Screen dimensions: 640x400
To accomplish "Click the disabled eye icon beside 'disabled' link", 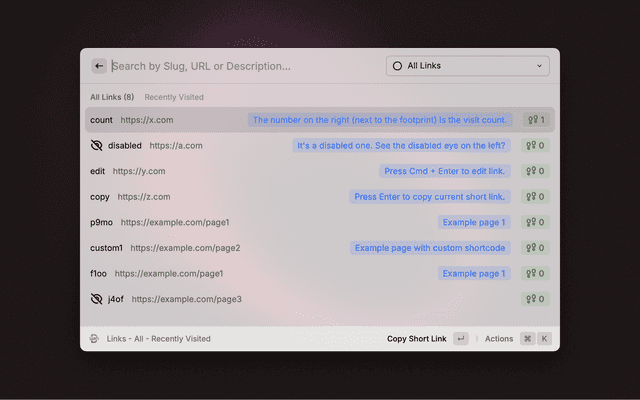I will point(97,145).
